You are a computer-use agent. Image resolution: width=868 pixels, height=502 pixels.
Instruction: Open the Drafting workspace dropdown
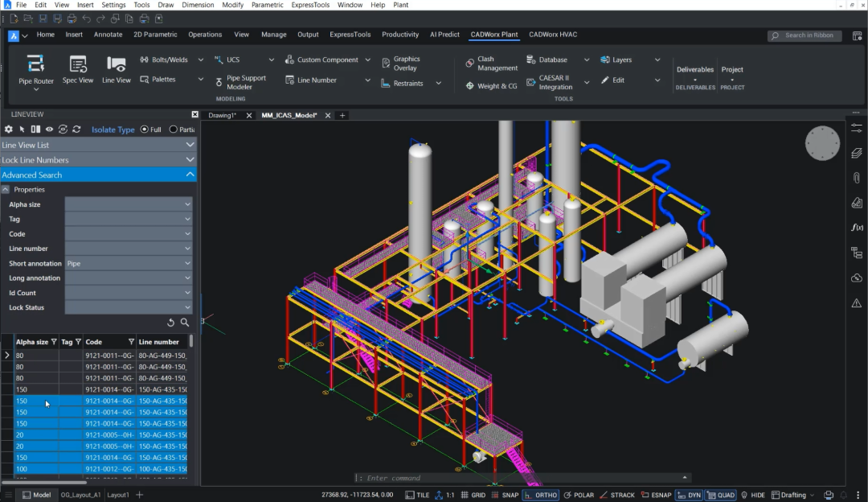point(793,495)
